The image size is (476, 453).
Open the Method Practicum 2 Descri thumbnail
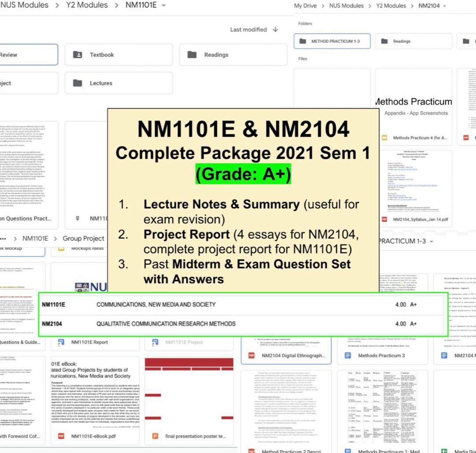(286, 407)
